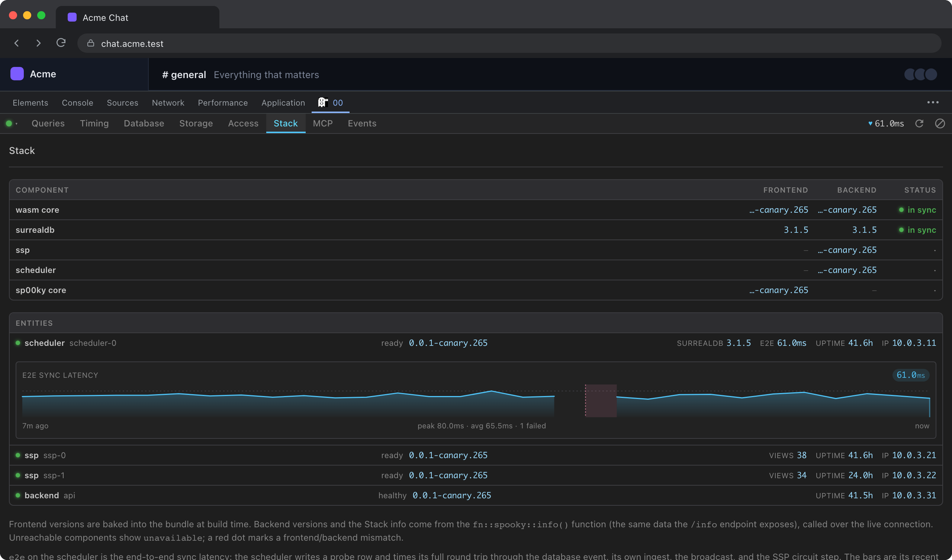
Task: Click surrealdb's in sync status
Action: pos(917,230)
